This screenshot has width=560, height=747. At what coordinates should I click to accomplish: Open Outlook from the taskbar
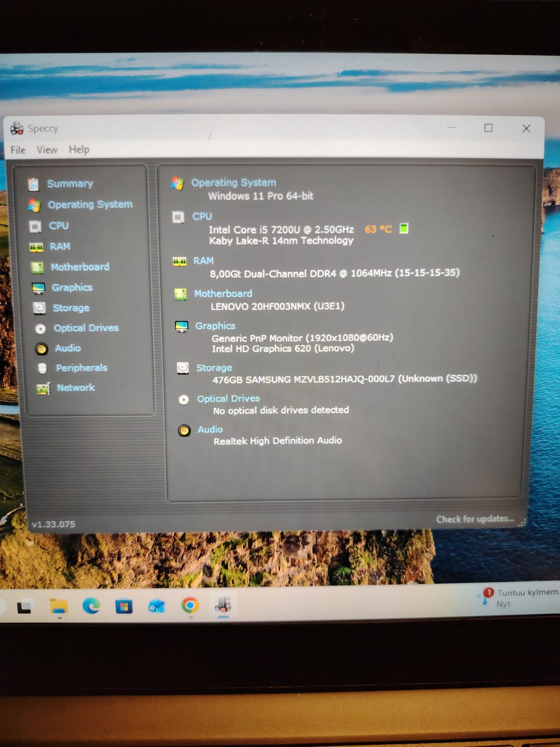(156, 606)
